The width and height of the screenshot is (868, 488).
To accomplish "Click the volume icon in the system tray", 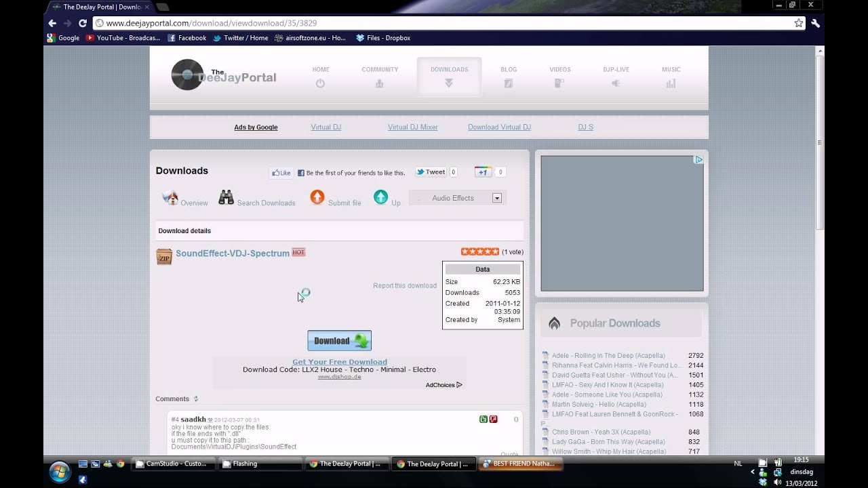I will [x=778, y=482].
